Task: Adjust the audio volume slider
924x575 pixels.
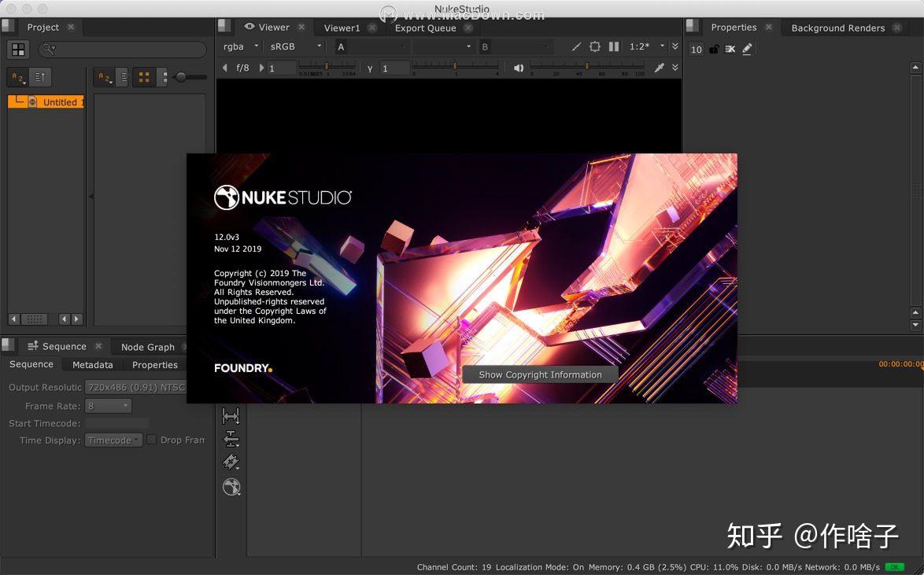Action: [587, 67]
